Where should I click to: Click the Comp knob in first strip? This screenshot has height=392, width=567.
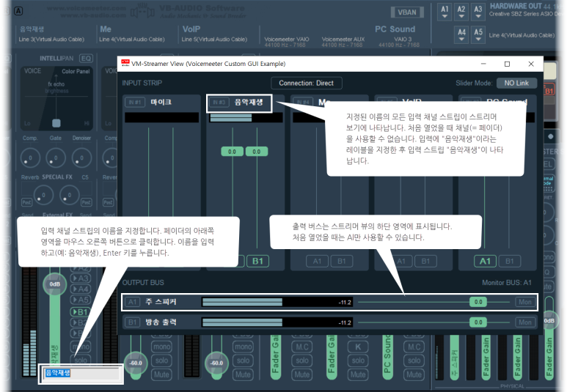click(30, 158)
